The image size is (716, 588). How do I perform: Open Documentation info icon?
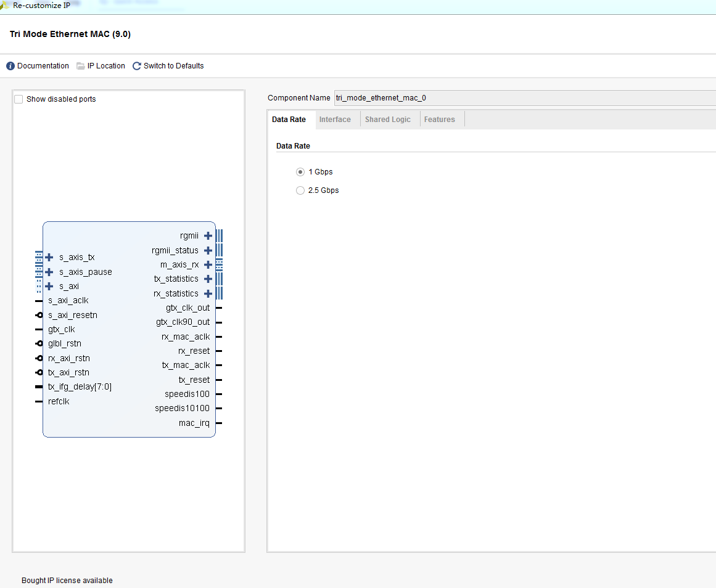tap(10, 66)
